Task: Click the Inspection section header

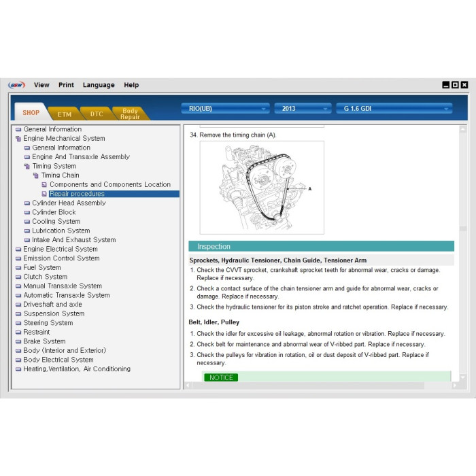Action: 321,246
